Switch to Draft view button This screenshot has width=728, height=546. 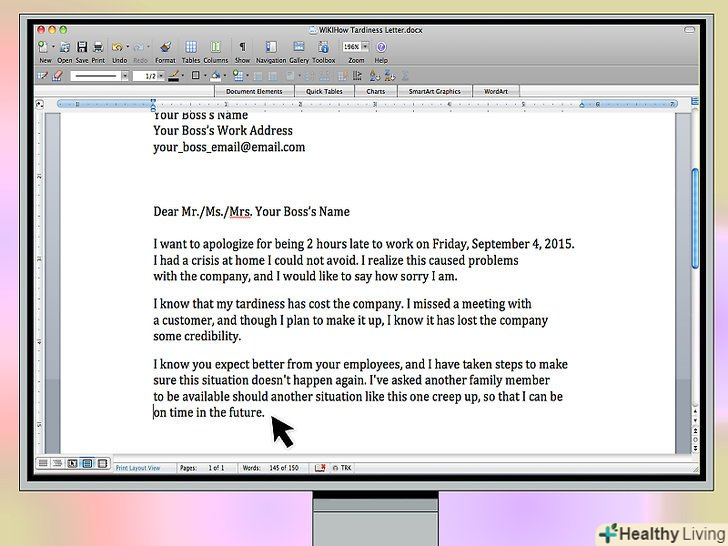(x=43, y=463)
